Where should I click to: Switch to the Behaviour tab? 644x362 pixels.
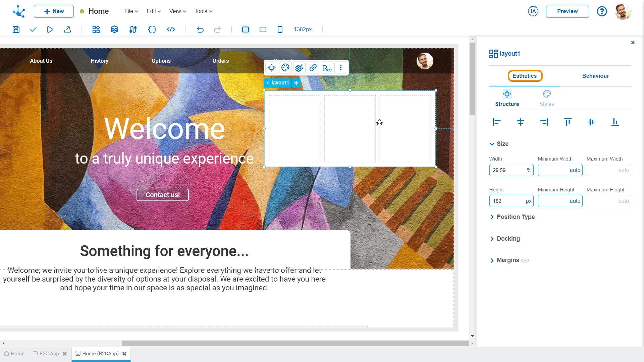pos(595,75)
